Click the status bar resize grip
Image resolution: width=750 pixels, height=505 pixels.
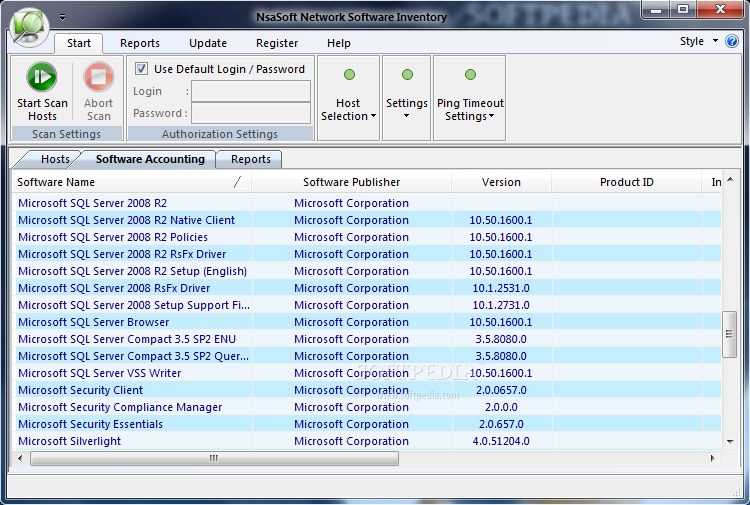click(x=737, y=493)
